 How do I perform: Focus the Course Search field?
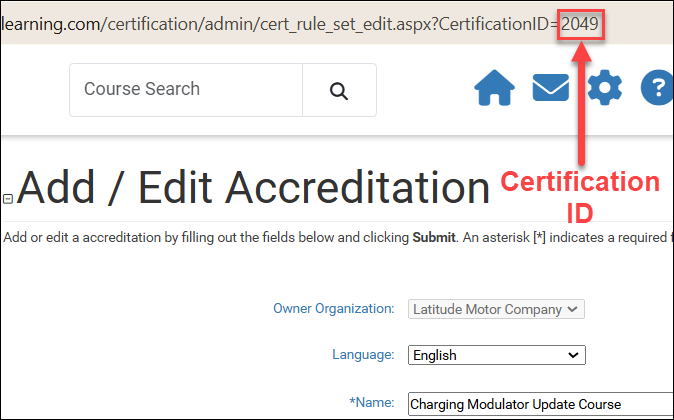click(x=186, y=90)
